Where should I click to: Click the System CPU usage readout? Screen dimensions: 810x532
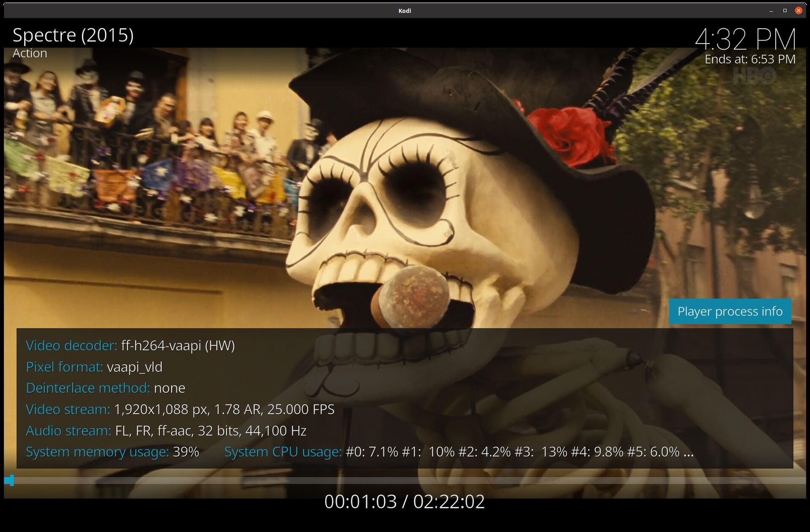pos(459,452)
